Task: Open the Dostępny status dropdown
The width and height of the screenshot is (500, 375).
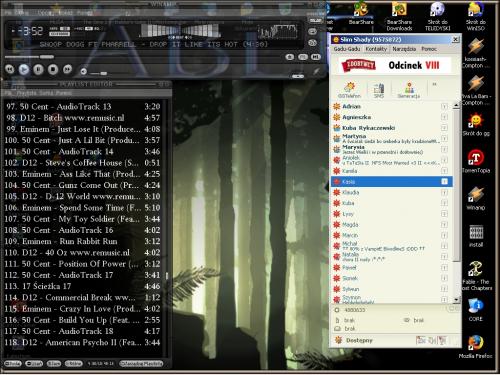Action: pyautogui.click(x=355, y=340)
